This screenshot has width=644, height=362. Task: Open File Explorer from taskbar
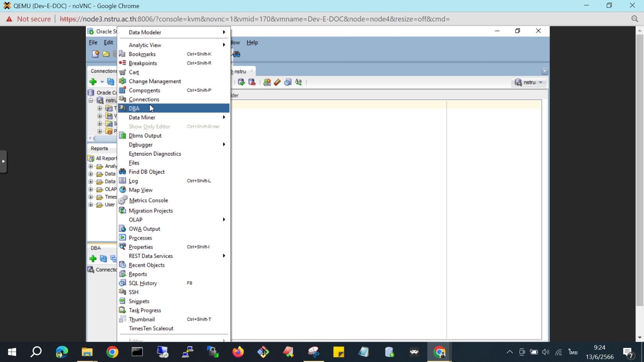pyautogui.click(x=87, y=352)
